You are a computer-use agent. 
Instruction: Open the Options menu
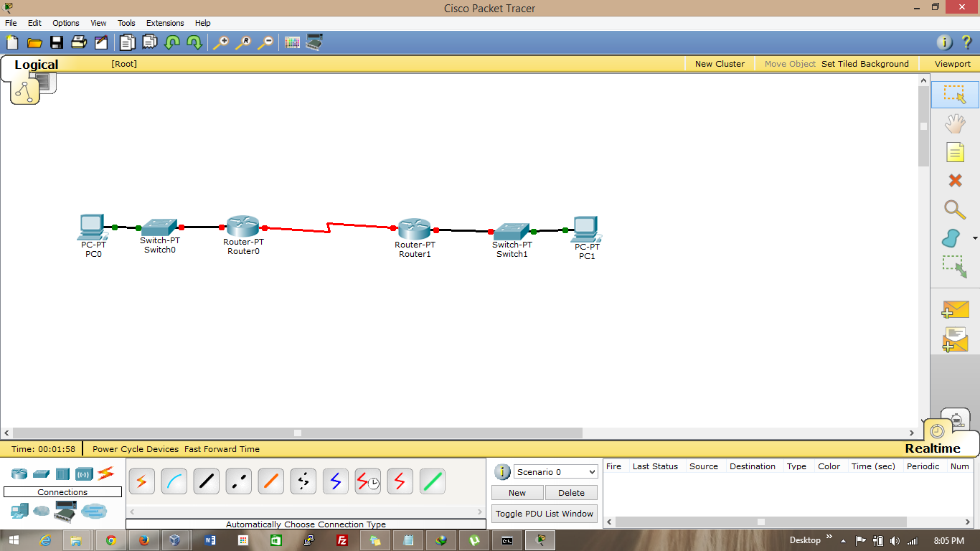65,23
